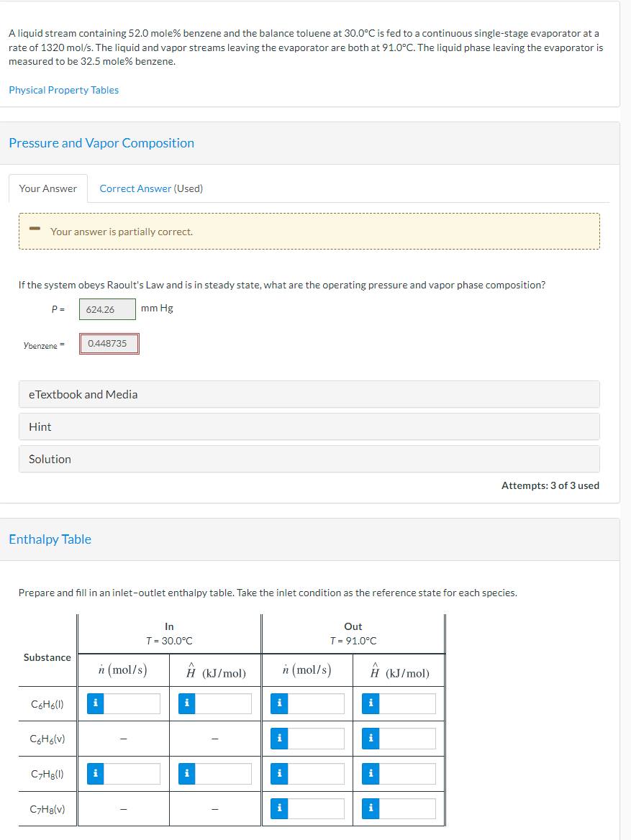The image size is (631, 840).
Task: Expand the eTextbook and Media section
Action: tap(309, 394)
